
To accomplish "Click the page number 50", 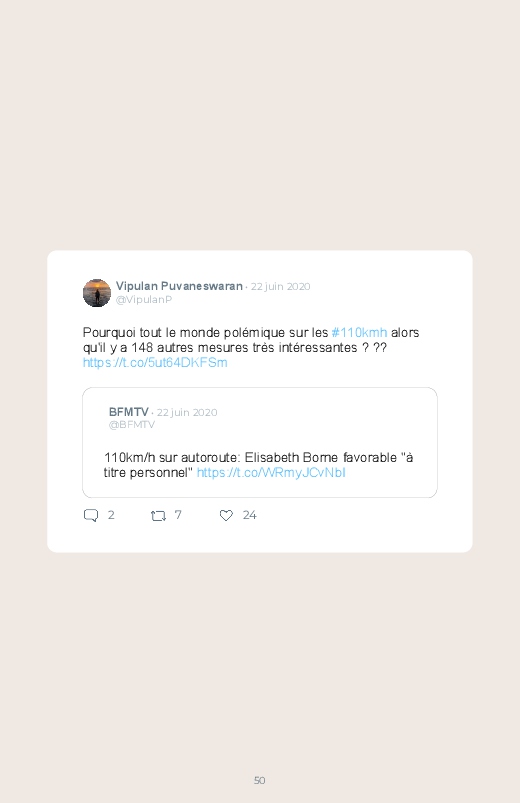I will 260,780.
